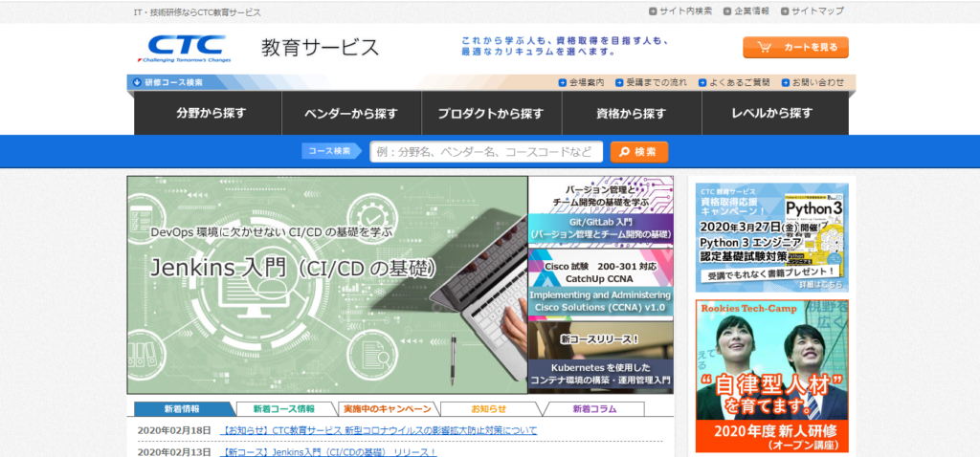Select the 実施中のキャンペーン tab

(387, 409)
